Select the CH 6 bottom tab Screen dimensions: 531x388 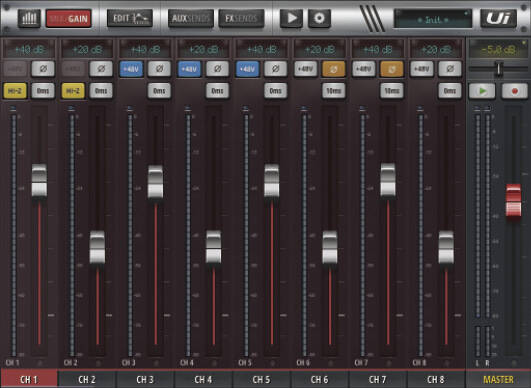tap(319, 379)
